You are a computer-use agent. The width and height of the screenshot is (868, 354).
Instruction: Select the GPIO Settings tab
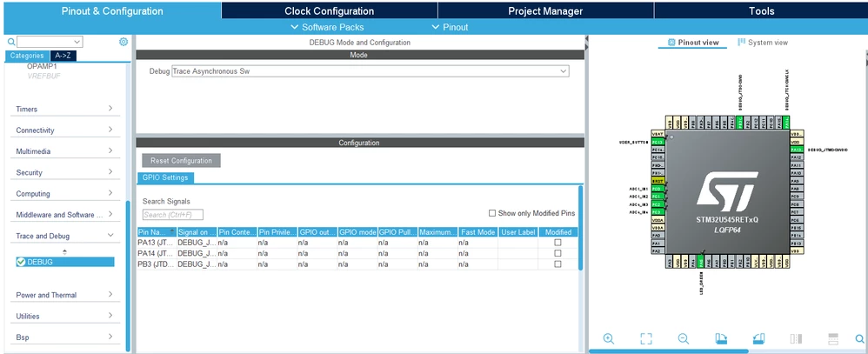[x=165, y=177]
